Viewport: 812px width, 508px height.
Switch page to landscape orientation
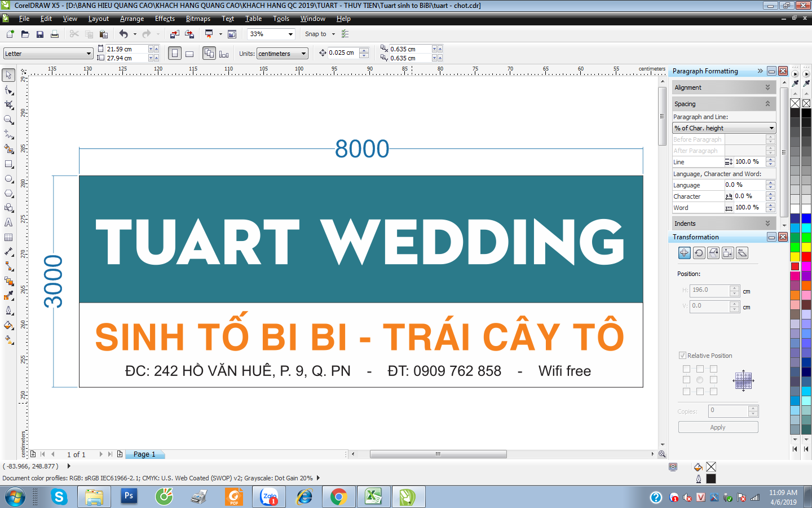point(189,54)
